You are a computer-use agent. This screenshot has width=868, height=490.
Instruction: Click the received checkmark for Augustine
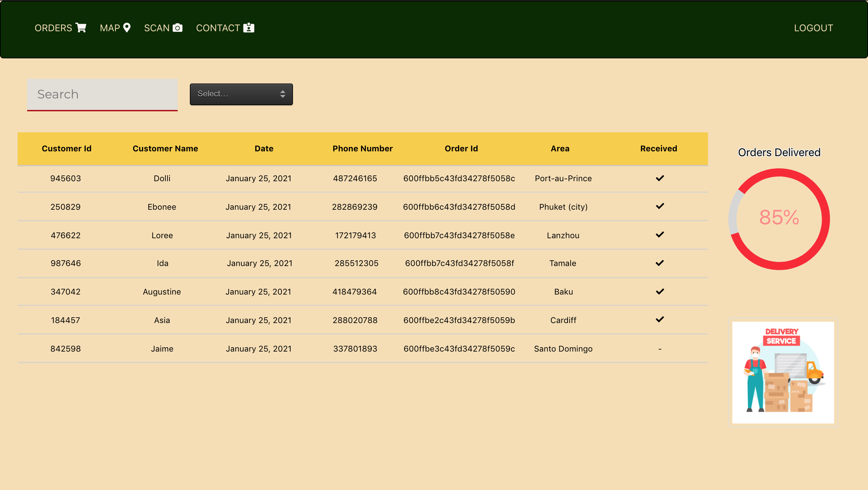pos(659,291)
